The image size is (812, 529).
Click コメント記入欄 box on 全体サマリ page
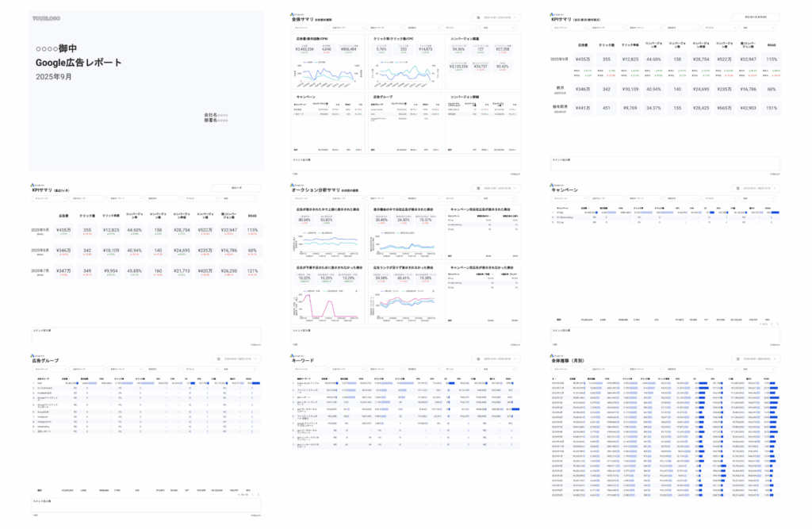[x=406, y=164]
